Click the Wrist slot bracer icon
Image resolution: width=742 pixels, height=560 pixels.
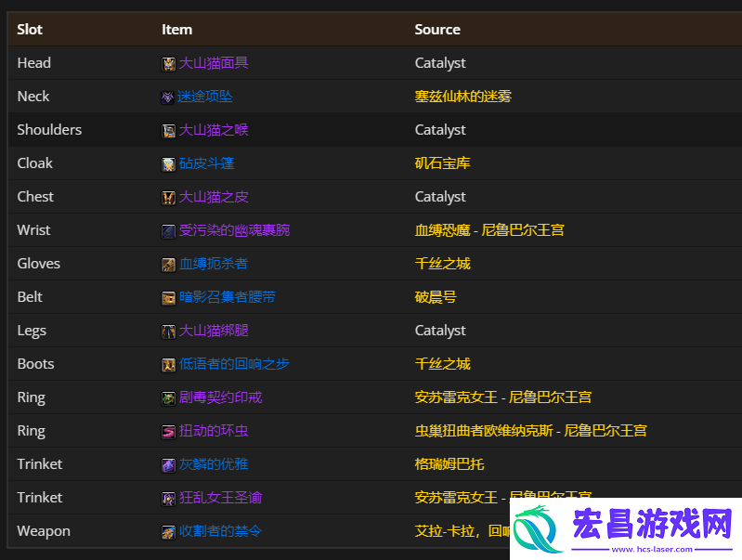(168, 231)
